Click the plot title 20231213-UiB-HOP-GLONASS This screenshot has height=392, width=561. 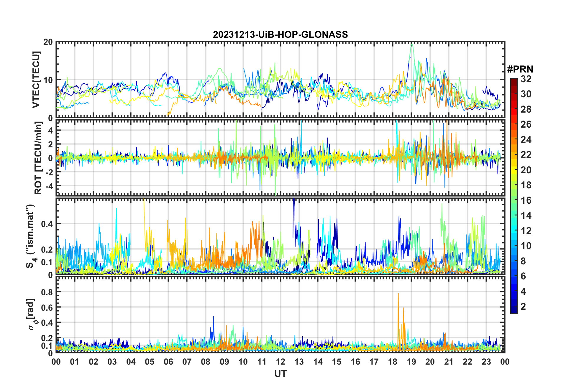click(280, 35)
